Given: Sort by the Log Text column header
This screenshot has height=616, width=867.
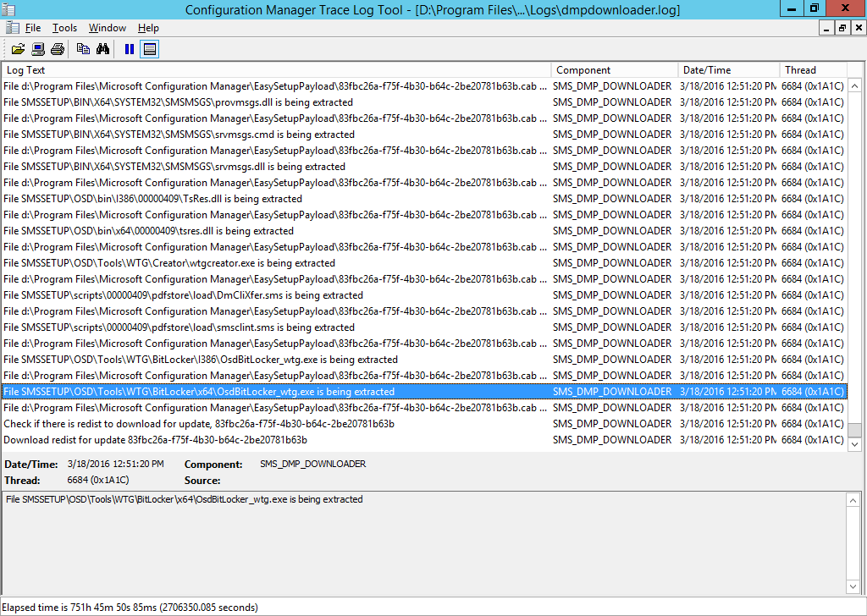Looking at the screenshot, I should point(276,70).
